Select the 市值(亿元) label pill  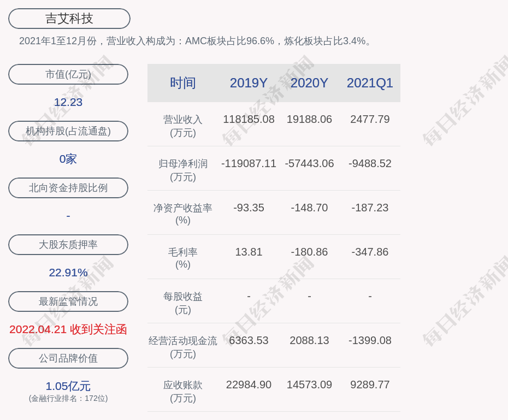[x=68, y=74]
